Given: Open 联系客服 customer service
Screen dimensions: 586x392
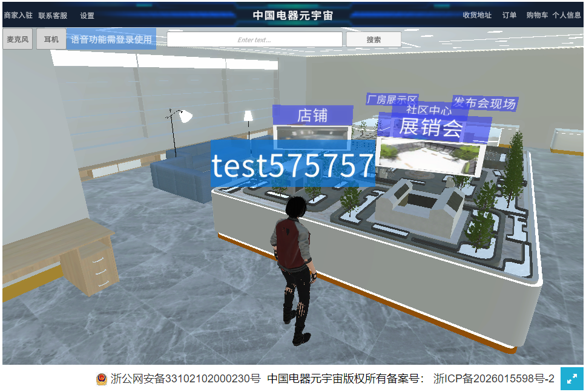Looking at the screenshot, I should pos(53,15).
